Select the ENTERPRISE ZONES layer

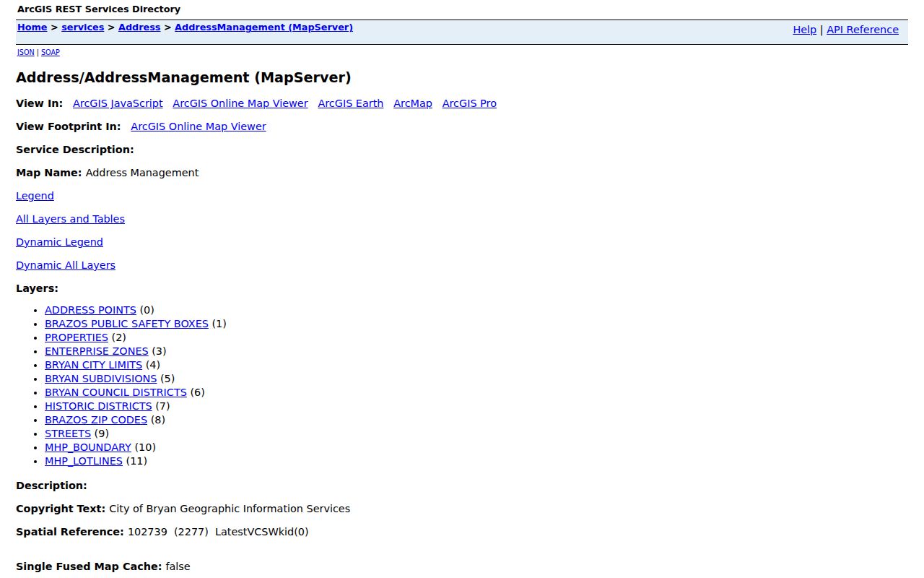pyautogui.click(x=97, y=351)
